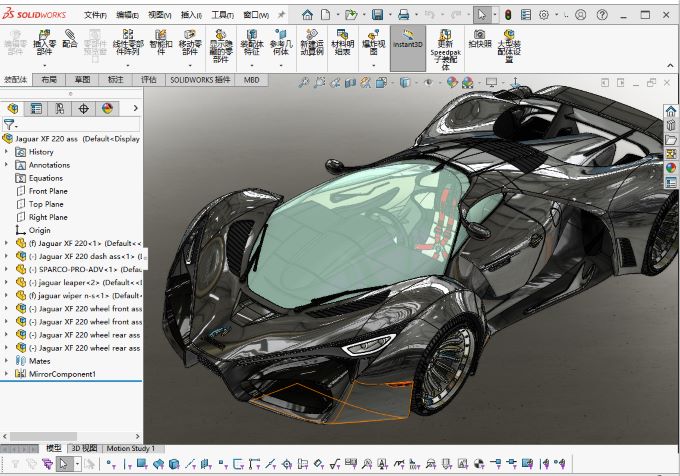The height and width of the screenshot is (476, 680).
Task: Select Move Component (移动零部件) tool
Action: (x=190, y=43)
